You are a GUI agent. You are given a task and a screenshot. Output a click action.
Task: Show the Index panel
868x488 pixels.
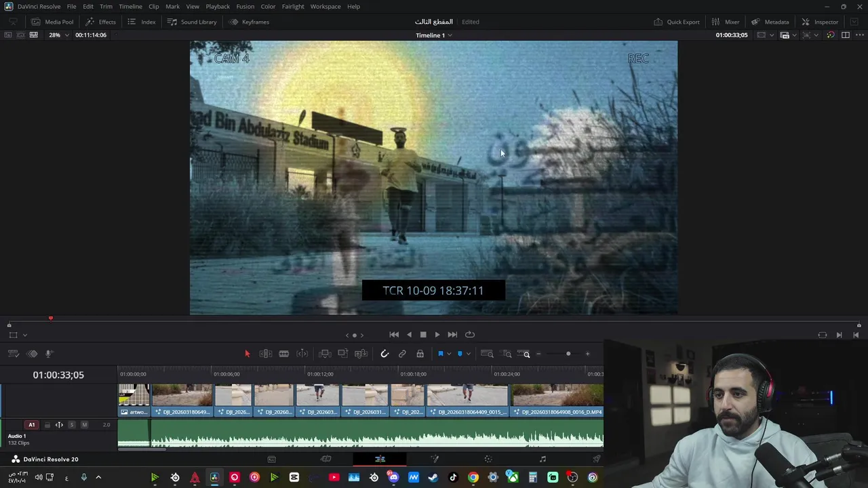tap(142, 22)
